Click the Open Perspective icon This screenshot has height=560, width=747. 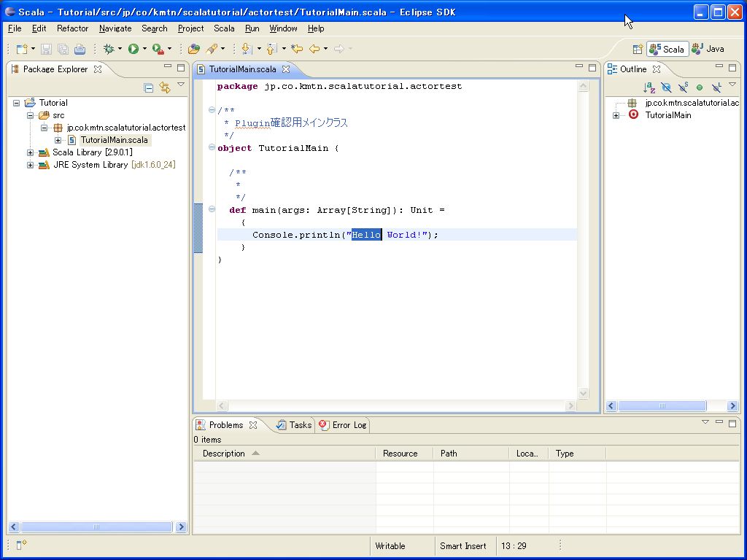(x=637, y=49)
